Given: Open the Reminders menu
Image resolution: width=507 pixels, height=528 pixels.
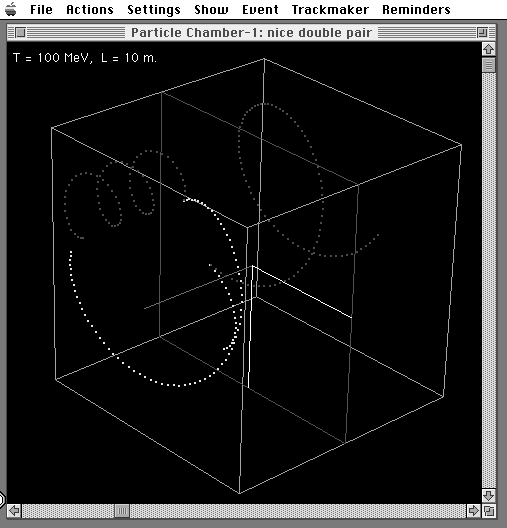Looking at the screenshot, I should (x=416, y=9).
